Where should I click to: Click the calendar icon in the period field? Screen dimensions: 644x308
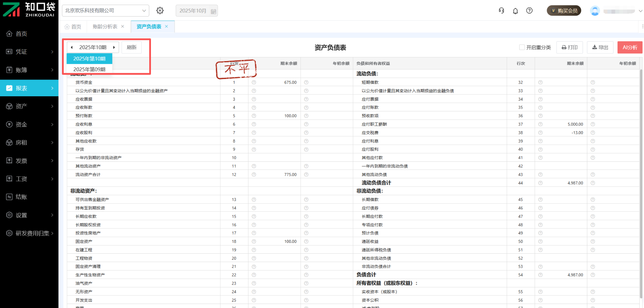point(213,11)
